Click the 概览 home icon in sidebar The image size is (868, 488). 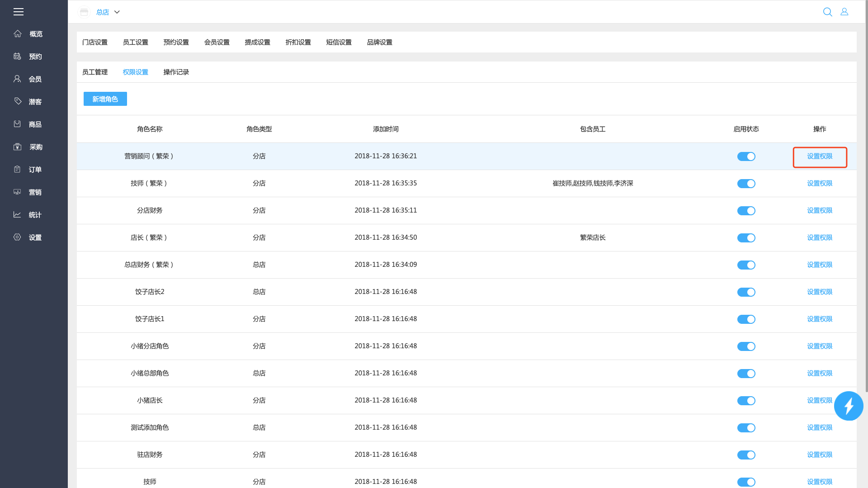tap(18, 33)
